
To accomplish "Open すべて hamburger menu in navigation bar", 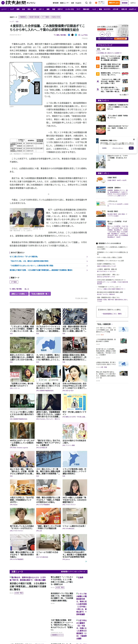I will click(4, 9).
